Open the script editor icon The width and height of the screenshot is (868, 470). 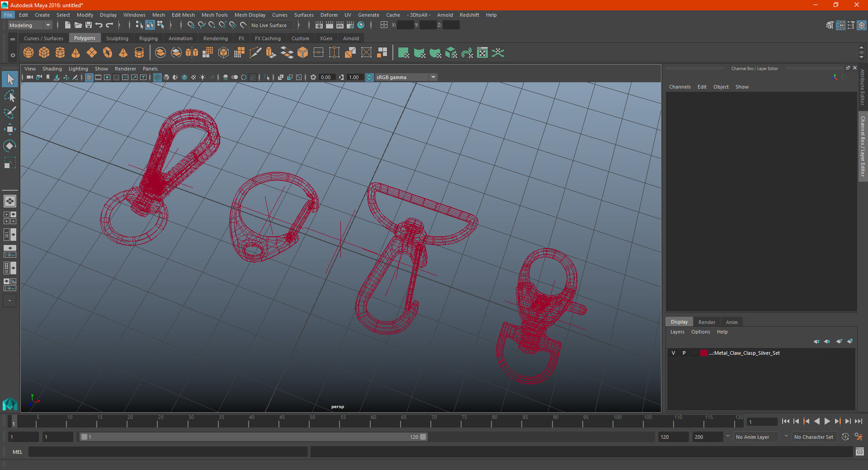point(860,451)
